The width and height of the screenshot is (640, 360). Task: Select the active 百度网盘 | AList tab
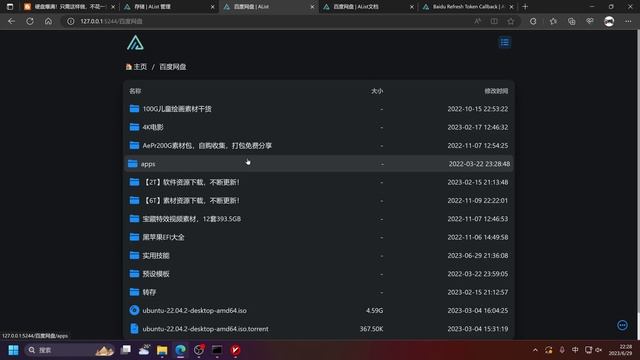coord(269,7)
